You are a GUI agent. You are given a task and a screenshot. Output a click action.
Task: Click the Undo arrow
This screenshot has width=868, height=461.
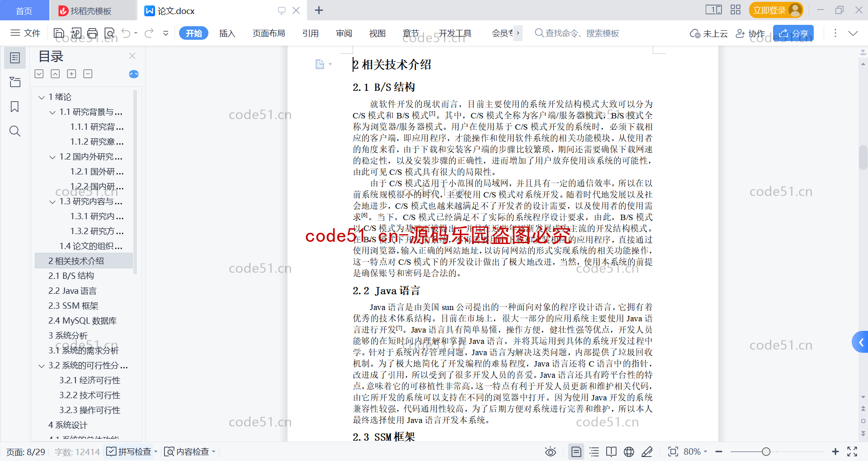pyautogui.click(x=126, y=33)
